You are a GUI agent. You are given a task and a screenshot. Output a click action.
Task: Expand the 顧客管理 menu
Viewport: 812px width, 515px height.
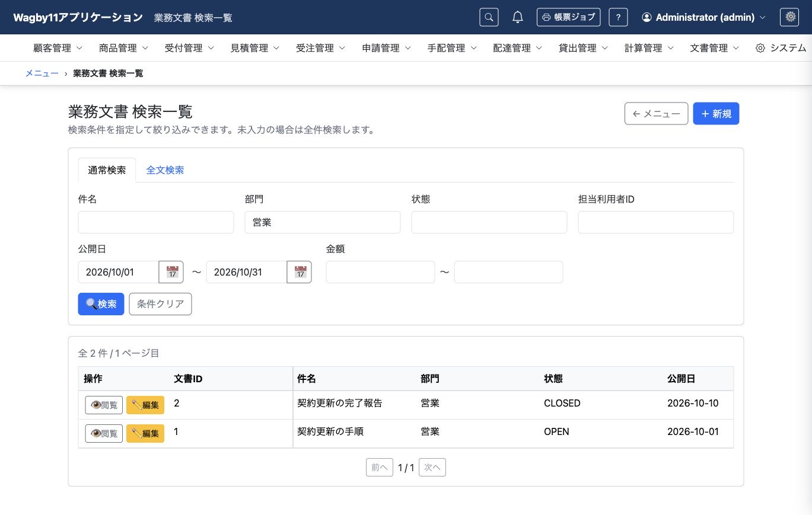(58, 48)
